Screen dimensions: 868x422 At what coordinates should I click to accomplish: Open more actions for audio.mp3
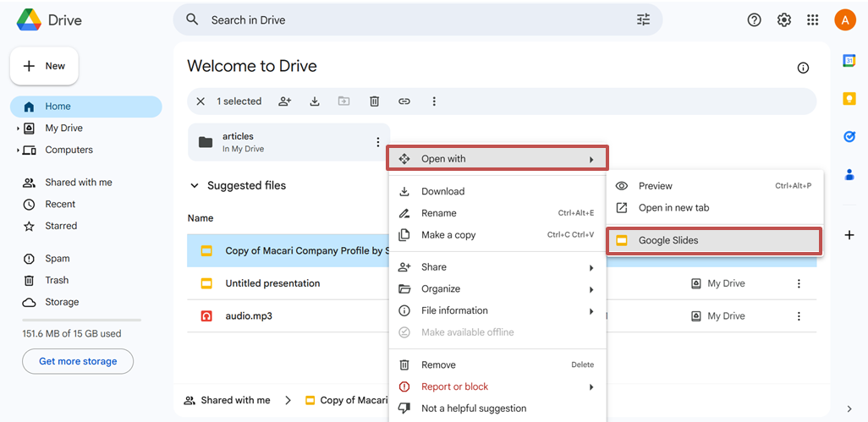pyautogui.click(x=799, y=316)
